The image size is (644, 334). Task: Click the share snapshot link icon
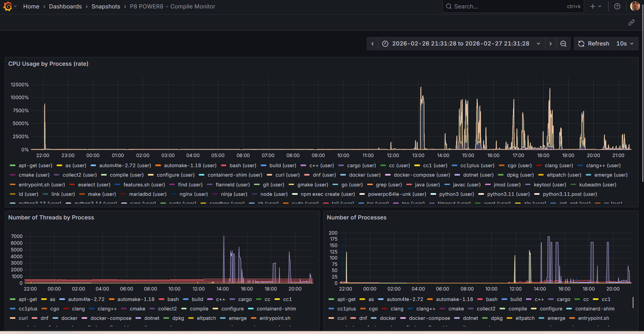(x=631, y=22)
